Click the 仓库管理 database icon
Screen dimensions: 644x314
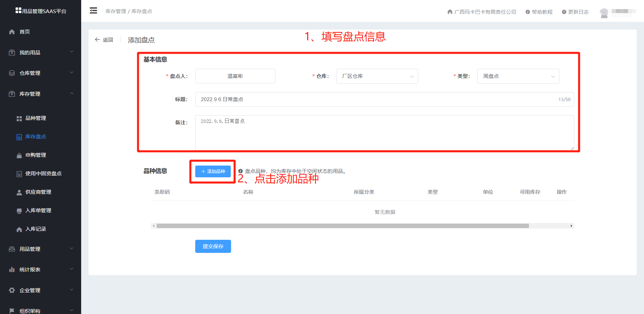coord(12,73)
